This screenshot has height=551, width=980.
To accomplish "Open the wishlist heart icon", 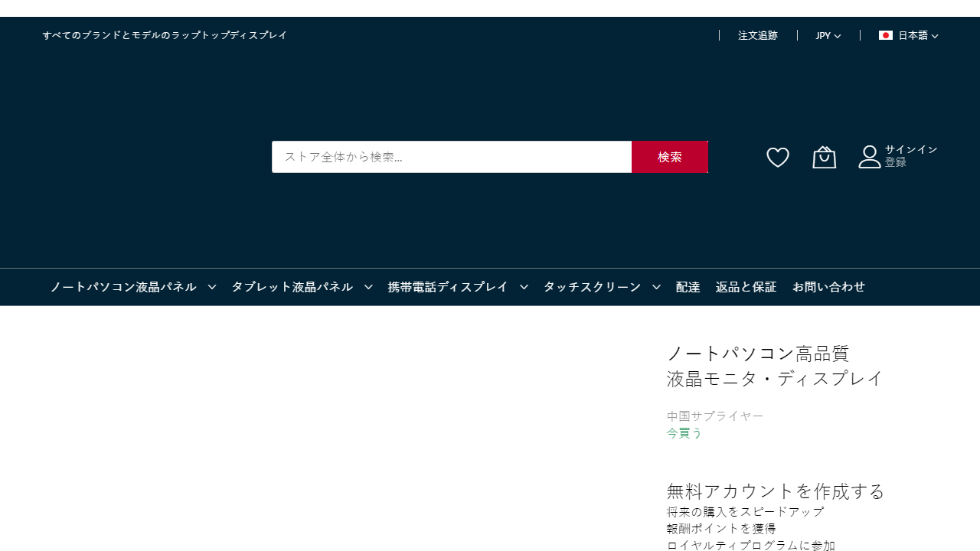I will 778,158.
